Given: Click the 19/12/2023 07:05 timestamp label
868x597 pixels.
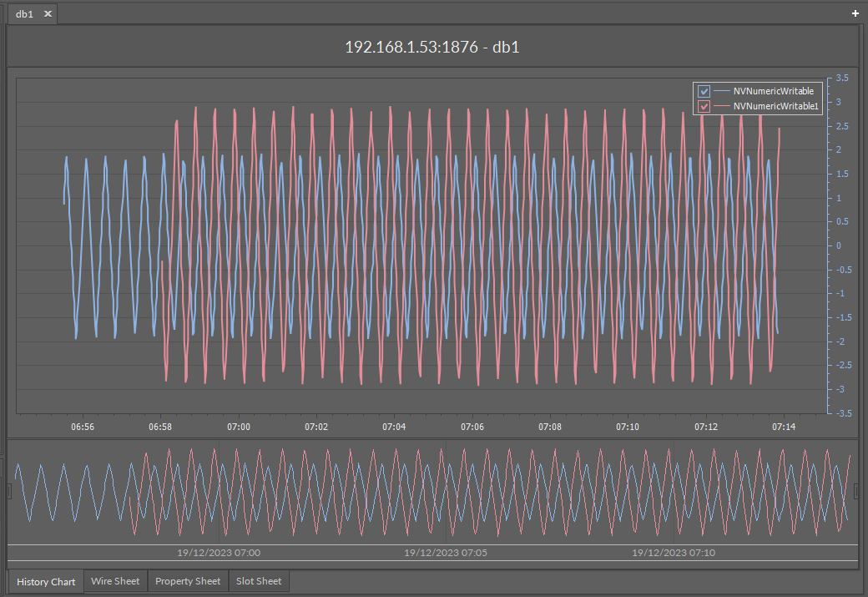Looking at the screenshot, I should click(446, 552).
